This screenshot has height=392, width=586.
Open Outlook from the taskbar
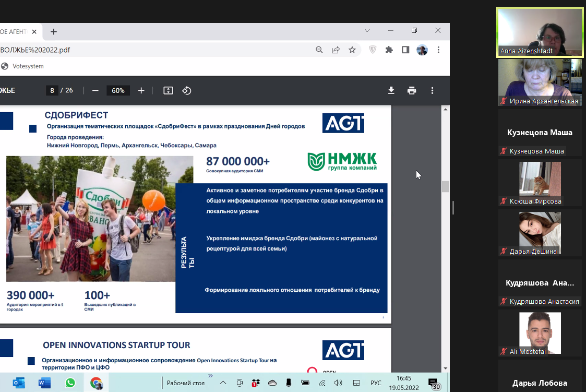19,383
